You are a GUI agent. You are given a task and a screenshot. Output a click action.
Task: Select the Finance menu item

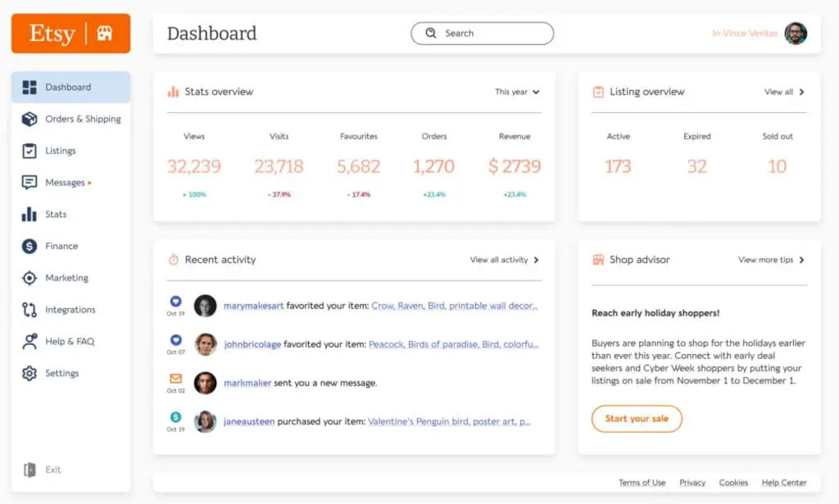point(71,246)
